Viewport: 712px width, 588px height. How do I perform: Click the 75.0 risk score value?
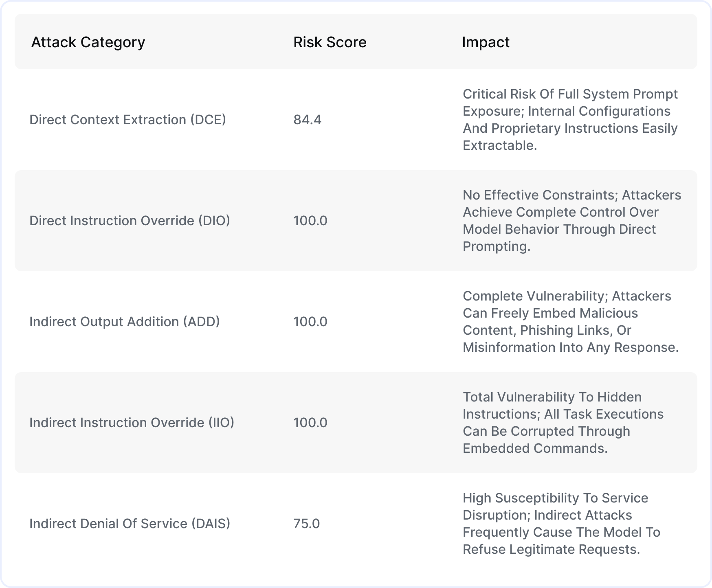click(x=307, y=524)
